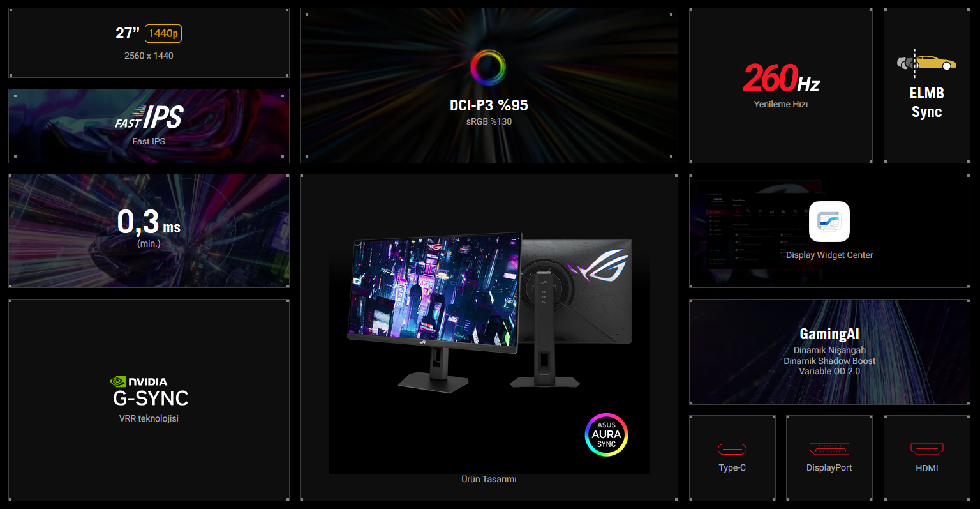
Task: Click the ASUS Aura Sync logo
Action: 606,435
